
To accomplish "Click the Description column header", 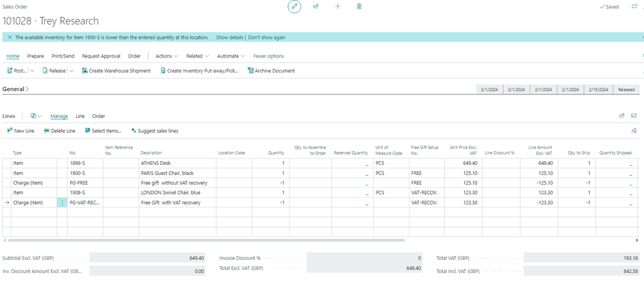I will click(x=151, y=153).
